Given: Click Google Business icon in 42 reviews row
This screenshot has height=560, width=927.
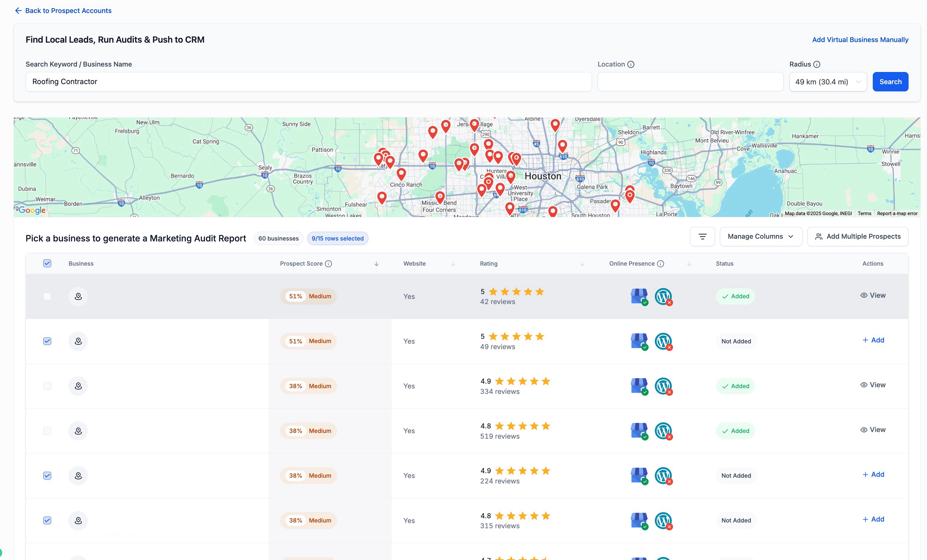Looking at the screenshot, I should click(x=639, y=296).
